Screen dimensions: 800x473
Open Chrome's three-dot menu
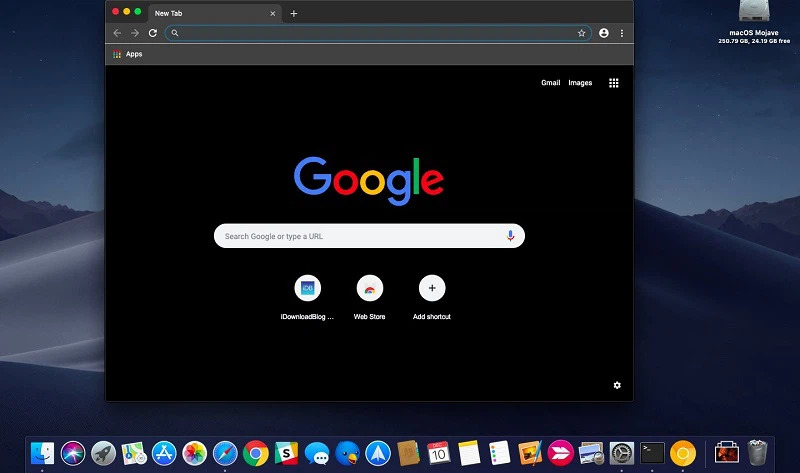[621, 33]
